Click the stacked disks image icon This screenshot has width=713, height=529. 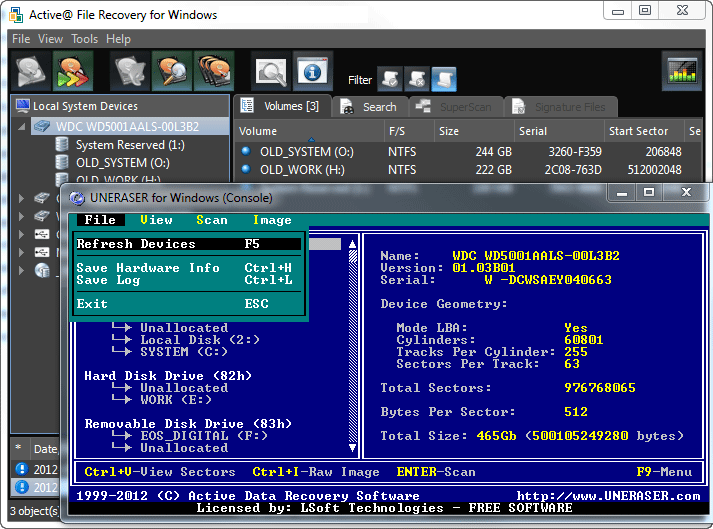(214, 71)
